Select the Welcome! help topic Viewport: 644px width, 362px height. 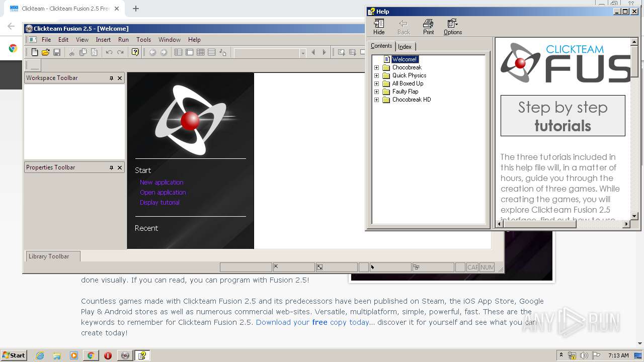click(405, 59)
